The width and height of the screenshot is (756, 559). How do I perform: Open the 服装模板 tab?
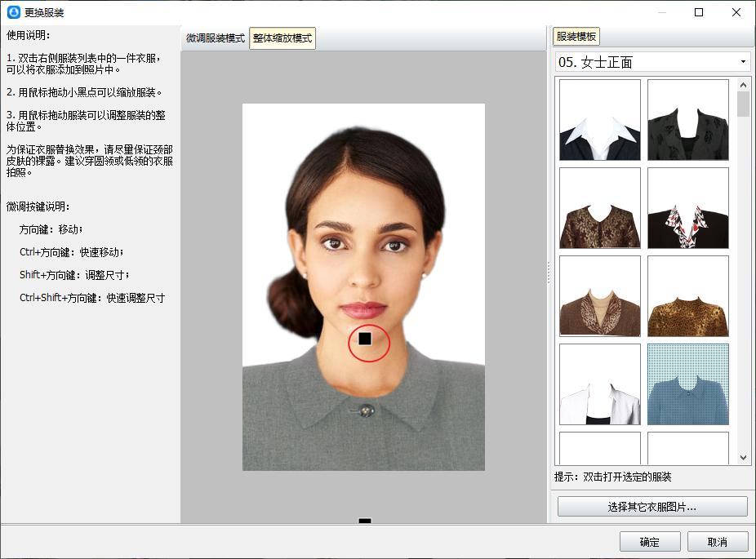click(x=576, y=37)
